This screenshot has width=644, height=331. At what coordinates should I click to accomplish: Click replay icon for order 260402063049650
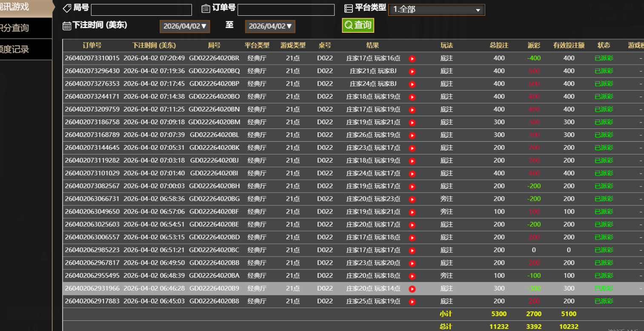point(412,212)
